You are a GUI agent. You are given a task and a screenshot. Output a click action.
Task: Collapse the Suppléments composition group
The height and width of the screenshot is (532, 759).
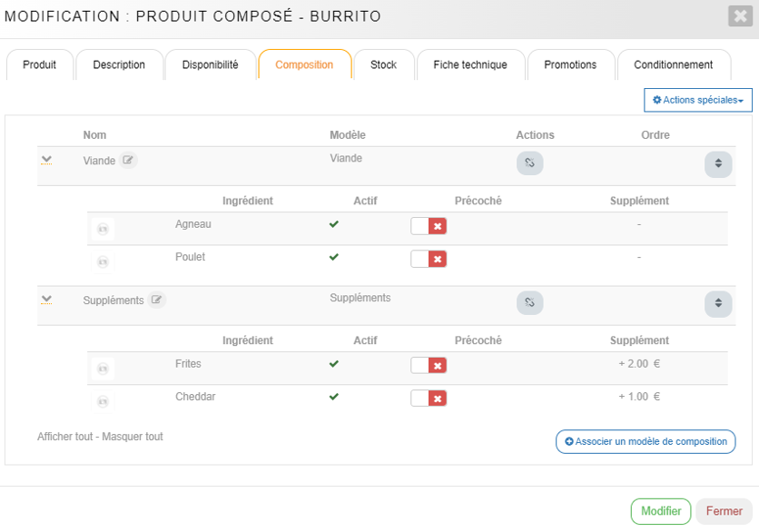click(x=46, y=300)
